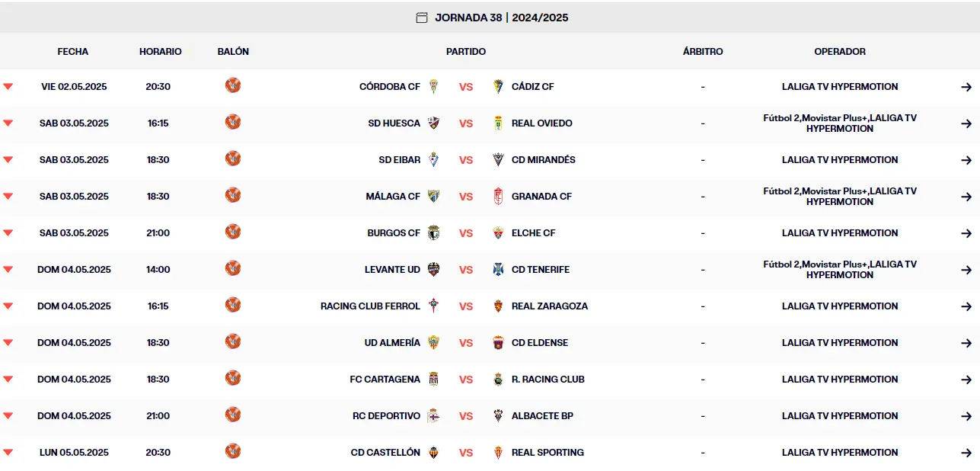The width and height of the screenshot is (980, 471).
Task: Click the ball icon for the Levante match
Action: point(233,268)
